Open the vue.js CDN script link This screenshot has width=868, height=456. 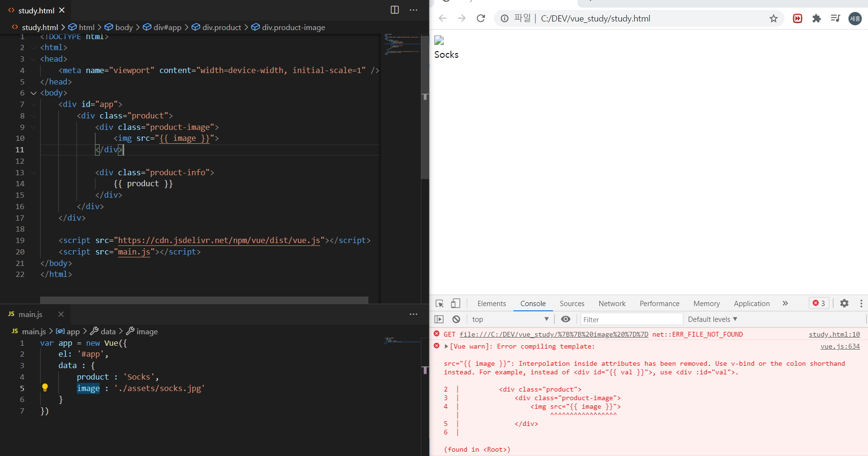coord(219,241)
